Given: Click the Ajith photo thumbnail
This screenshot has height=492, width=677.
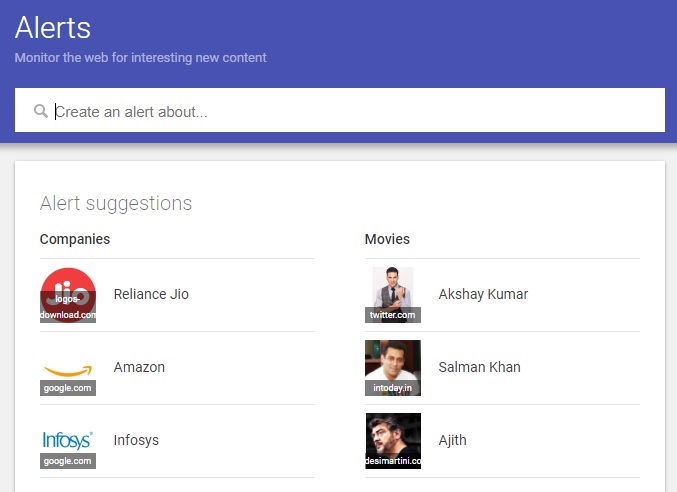Looking at the screenshot, I should [393, 441].
